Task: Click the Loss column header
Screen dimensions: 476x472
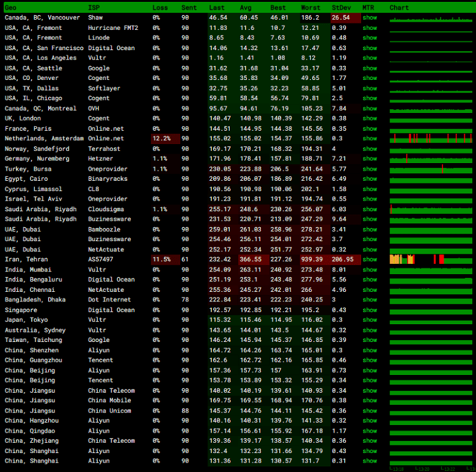Action: [x=160, y=8]
